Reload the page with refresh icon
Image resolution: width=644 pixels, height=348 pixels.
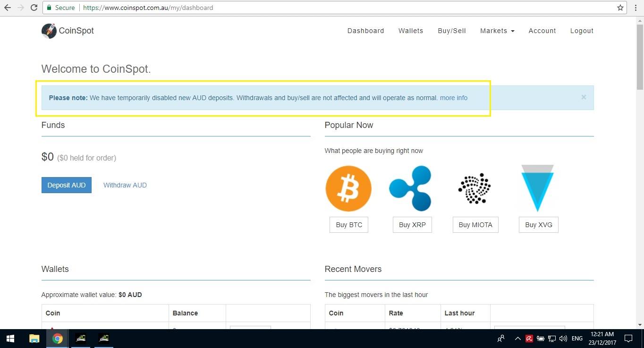[34, 8]
